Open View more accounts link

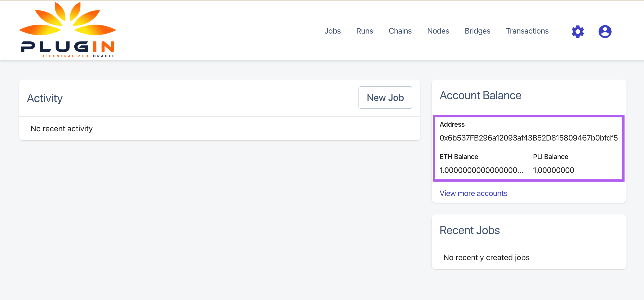[x=474, y=193]
